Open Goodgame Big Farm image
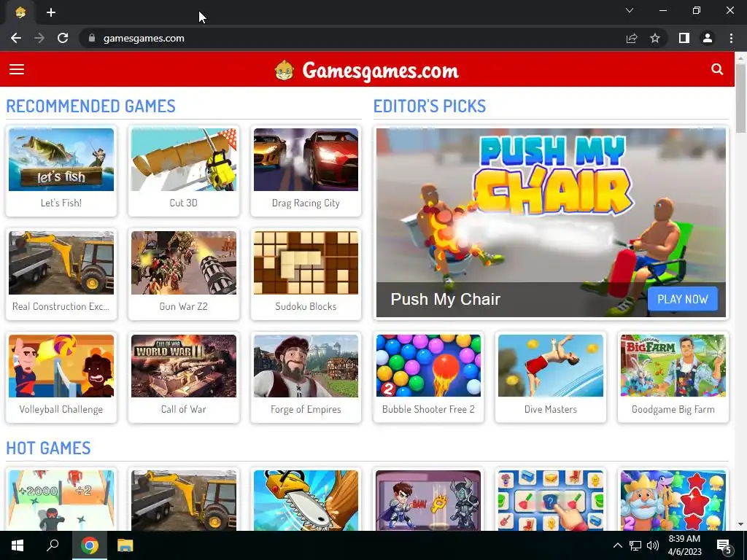 click(673, 366)
